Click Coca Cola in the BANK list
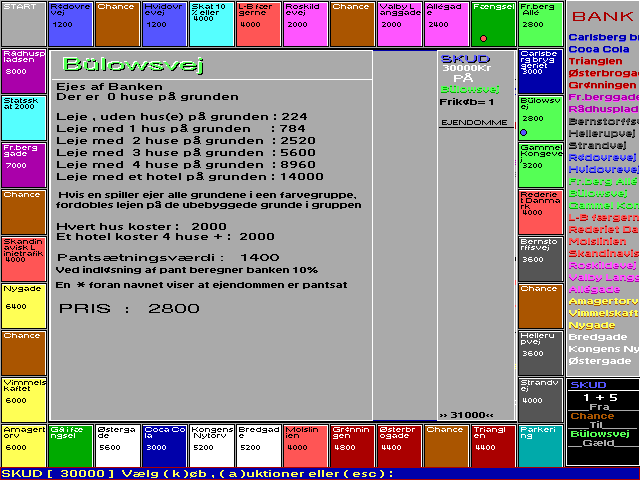640x480 pixels. pos(599,49)
